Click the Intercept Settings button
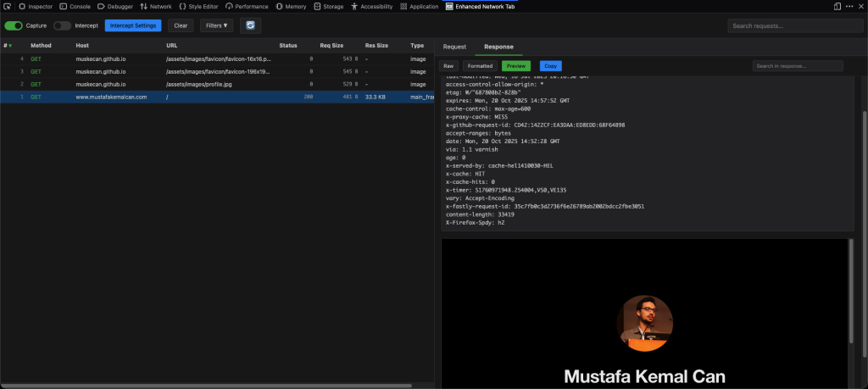 click(133, 25)
